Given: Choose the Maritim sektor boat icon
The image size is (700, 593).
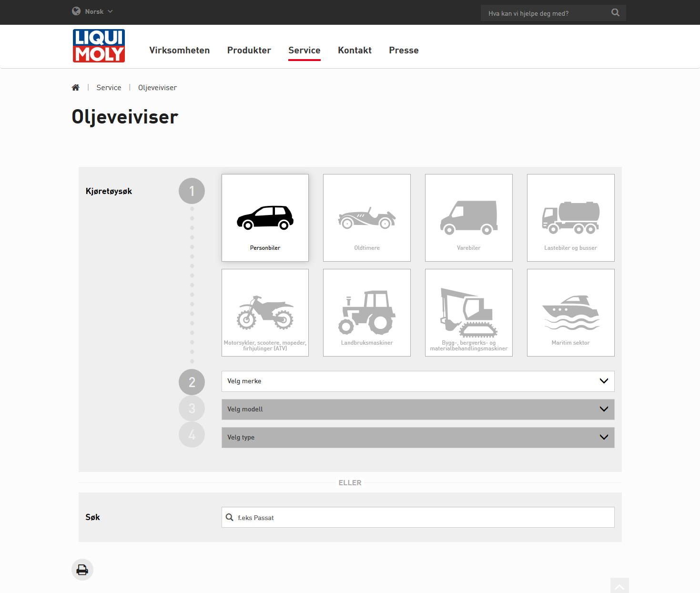Looking at the screenshot, I should (x=570, y=313).
